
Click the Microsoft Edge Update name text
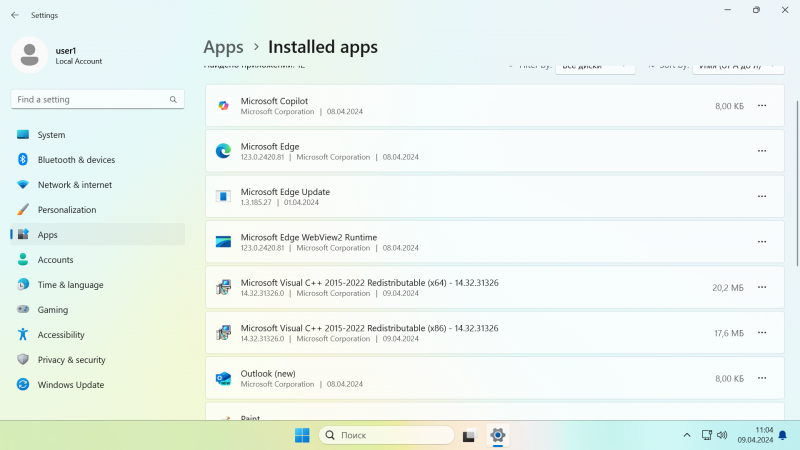tap(285, 192)
